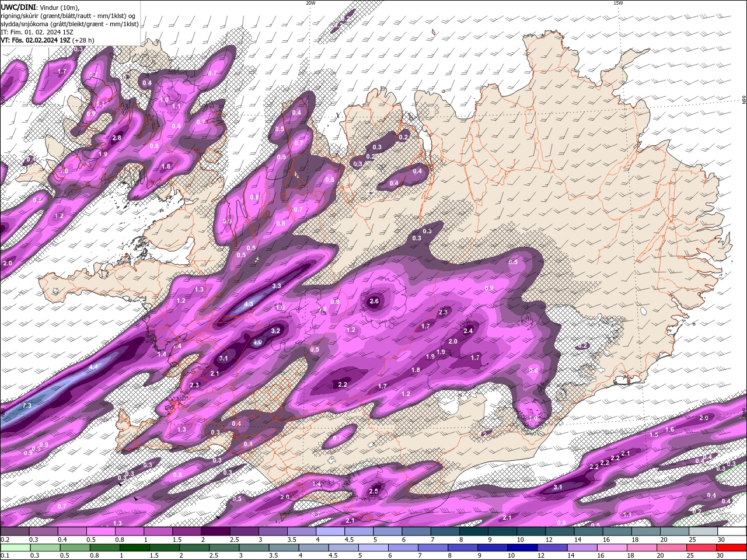Click the 0.1 label in the rain legend
The height and width of the screenshot is (560, 747).
tap(5, 555)
